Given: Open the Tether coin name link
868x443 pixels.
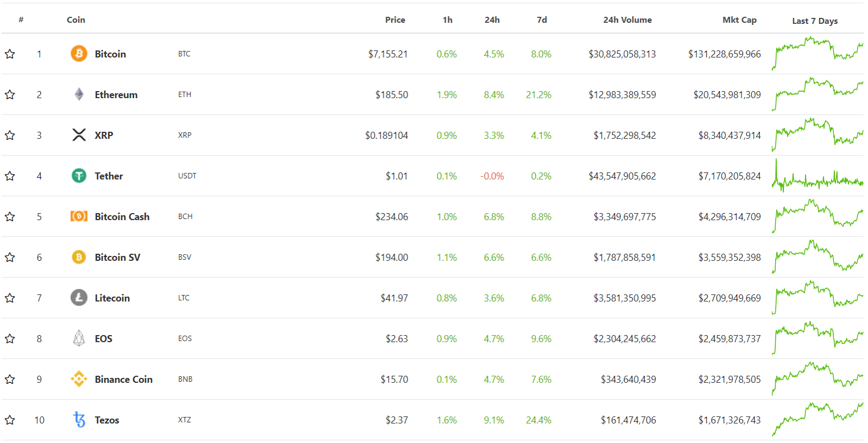Looking at the screenshot, I should pyautogui.click(x=109, y=176).
